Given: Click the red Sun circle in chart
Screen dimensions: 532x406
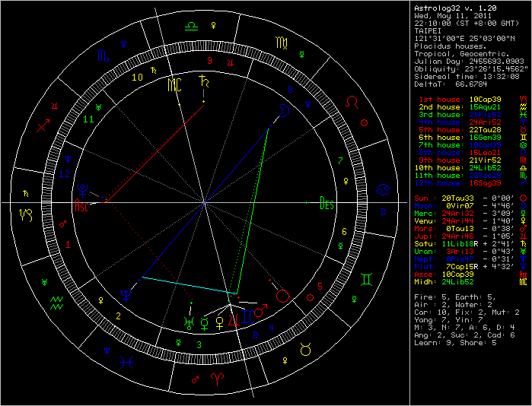Looking at the screenshot, I should pos(282,296).
